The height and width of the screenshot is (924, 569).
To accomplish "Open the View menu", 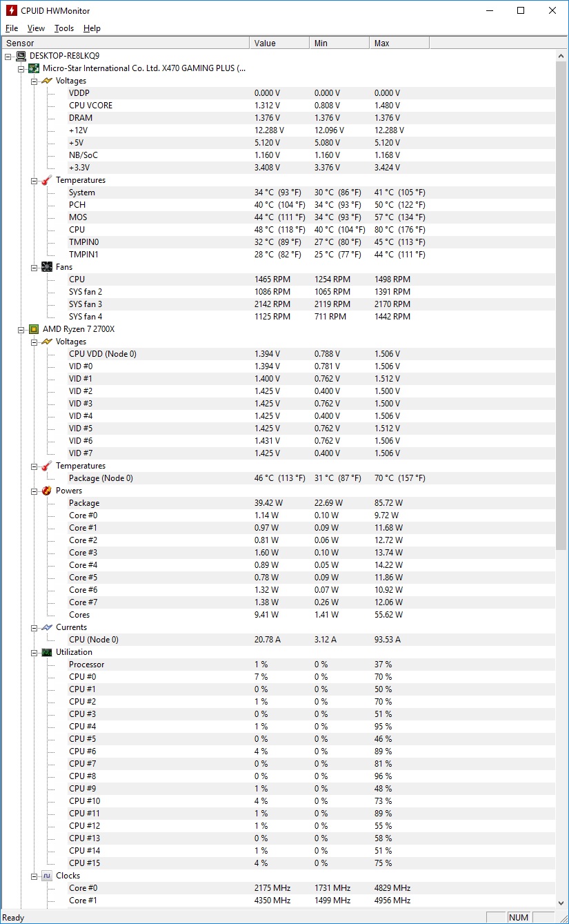I will click(x=36, y=28).
